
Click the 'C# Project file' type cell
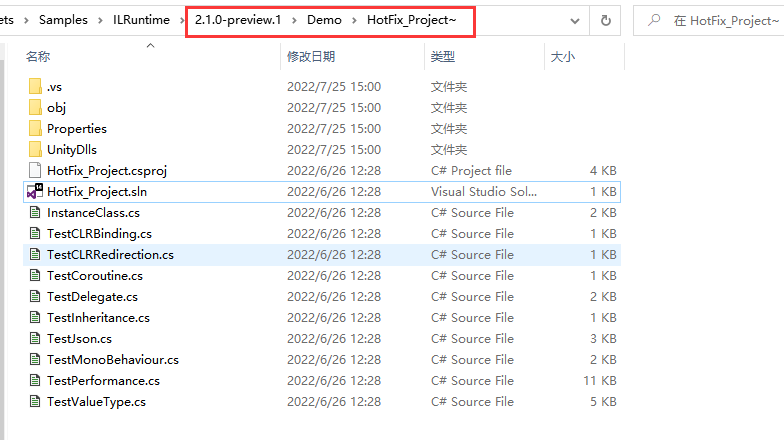(472, 171)
